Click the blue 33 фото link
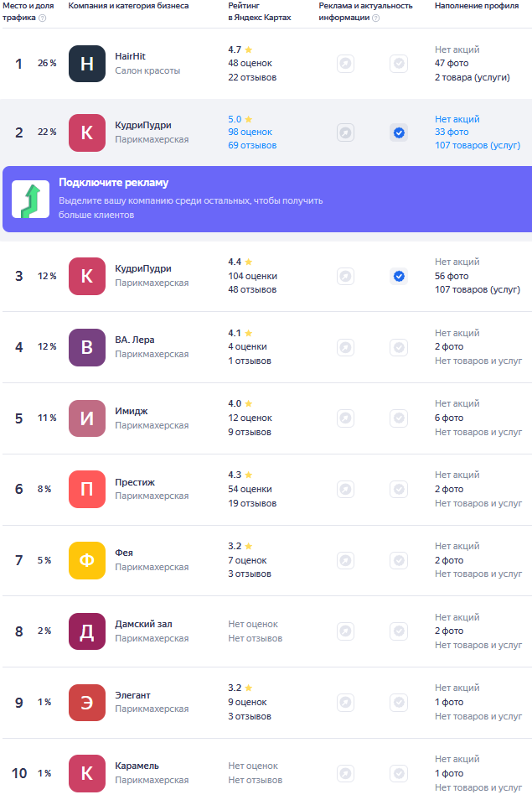The height and width of the screenshot is (805, 532). (x=452, y=132)
